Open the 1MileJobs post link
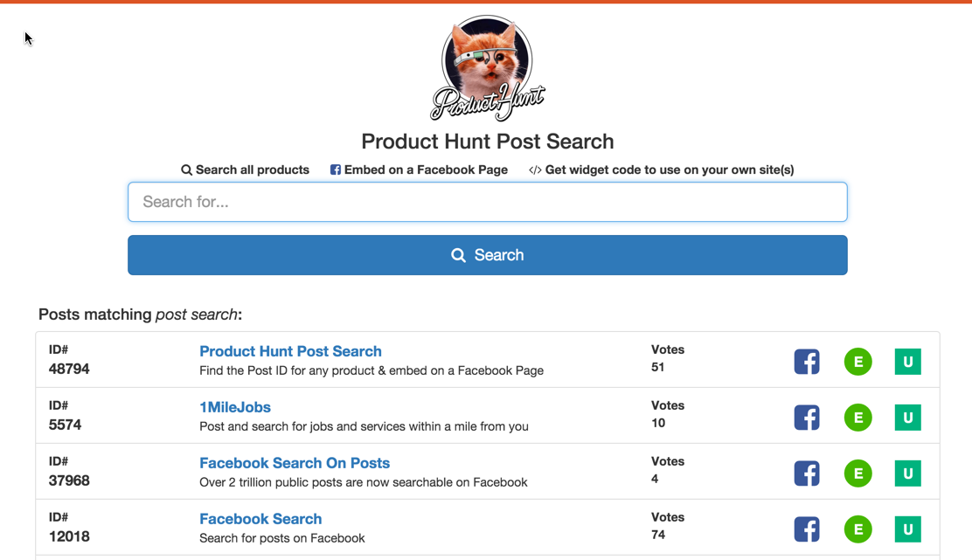Screen dimensions: 972x560 [235, 407]
